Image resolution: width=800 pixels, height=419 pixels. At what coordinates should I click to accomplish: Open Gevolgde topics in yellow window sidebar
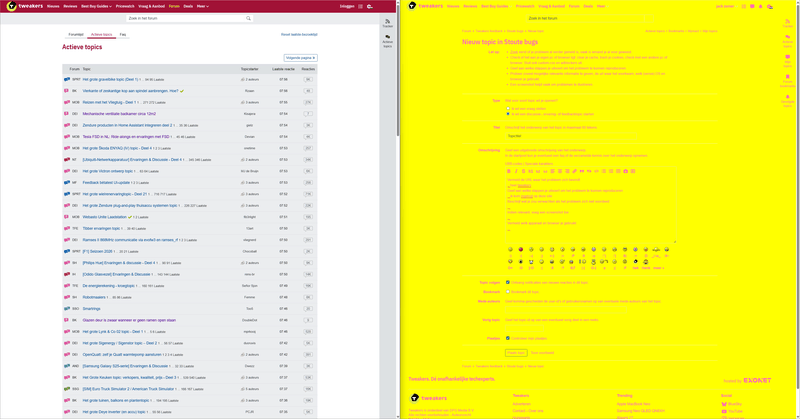click(787, 101)
